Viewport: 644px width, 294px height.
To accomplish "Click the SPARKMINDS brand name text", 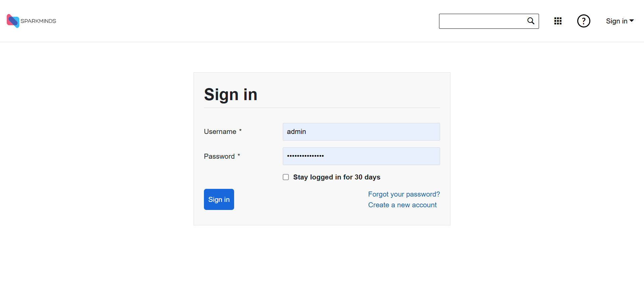I will (x=38, y=21).
